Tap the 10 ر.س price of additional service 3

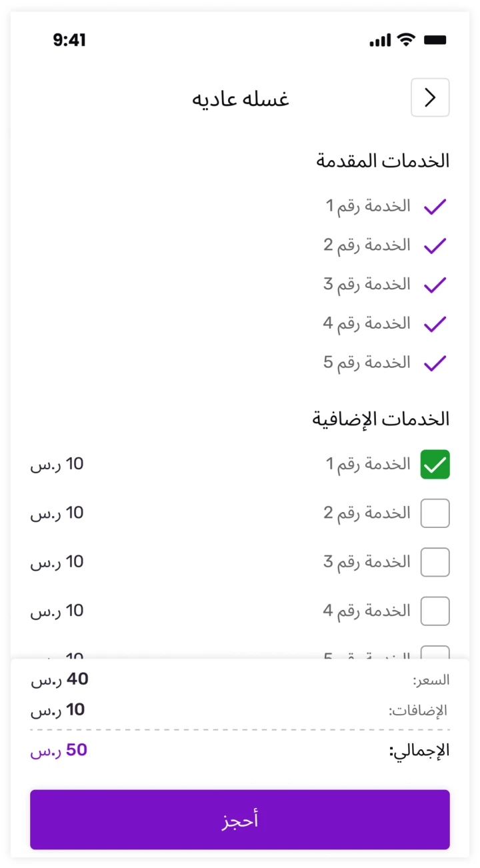pos(57,562)
